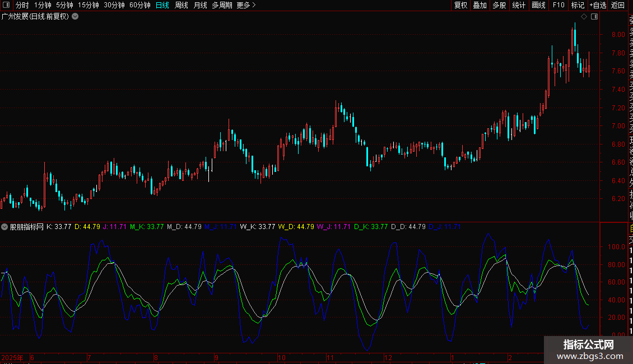Select the 5分钟 period tab
Viewport: 633px width, 364px height.
point(64,5)
